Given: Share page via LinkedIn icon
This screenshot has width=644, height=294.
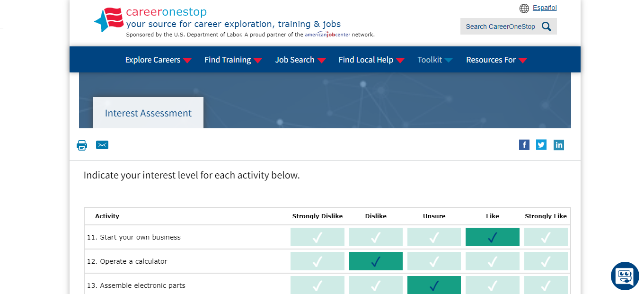Looking at the screenshot, I should coord(559,145).
